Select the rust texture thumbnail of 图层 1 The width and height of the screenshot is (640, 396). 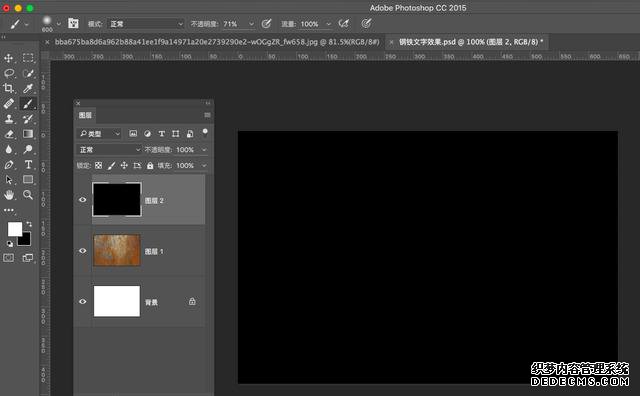pyautogui.click(x=117, y=250)
